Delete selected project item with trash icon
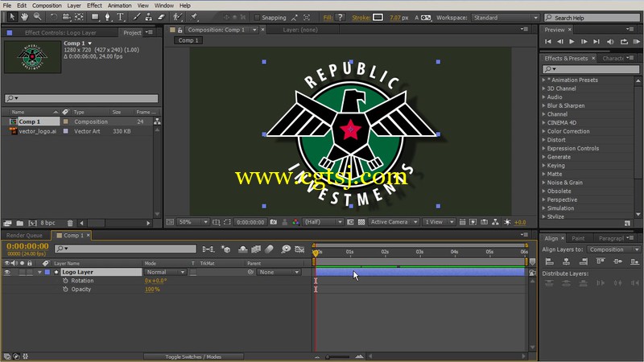 coord(70,223)
